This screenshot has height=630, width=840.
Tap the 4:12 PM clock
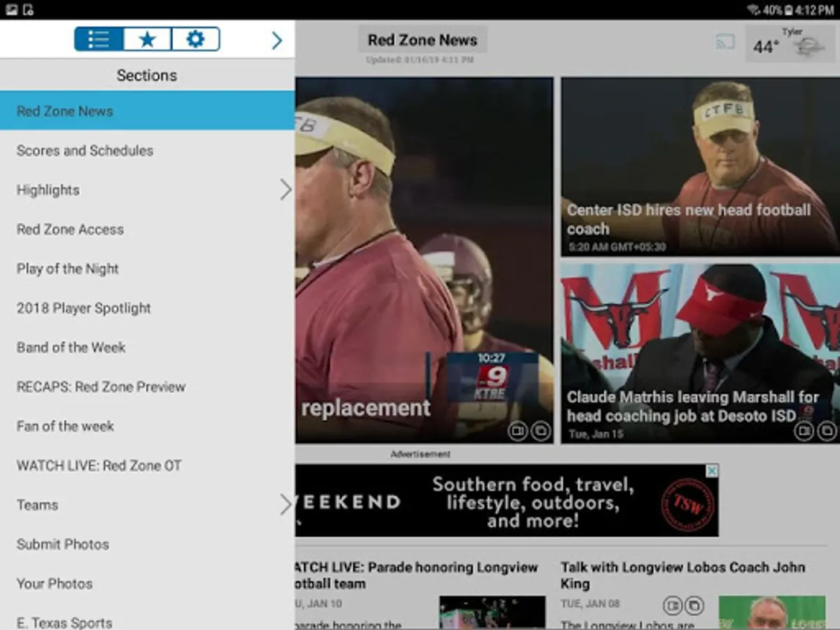(x=815, y=10)
